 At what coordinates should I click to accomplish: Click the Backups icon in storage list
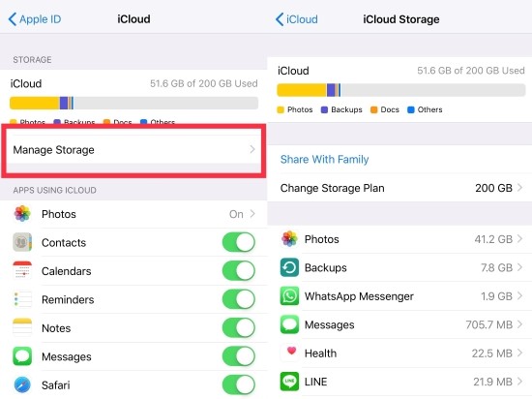289,267
